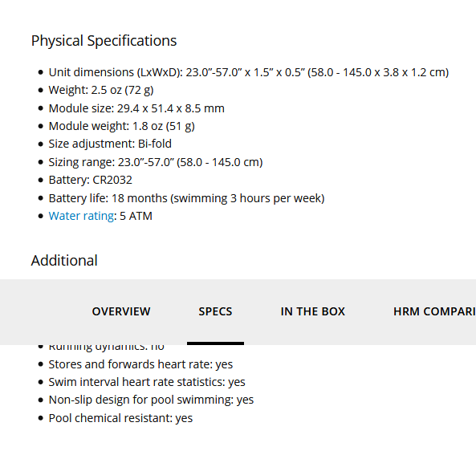Screen dimensions: 476x455
Task: Click the Physical Specifications heading
Action: 104,41
